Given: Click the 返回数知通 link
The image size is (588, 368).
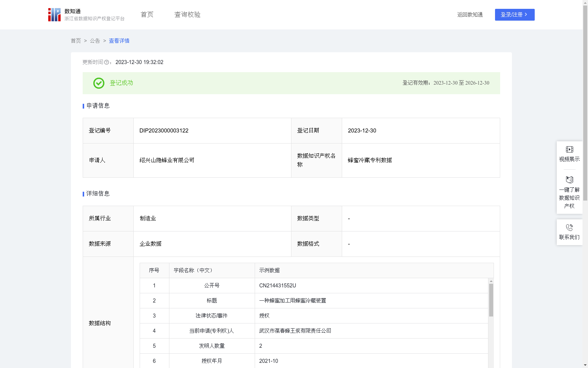Looking at the screenshot, I should pyautogui.click(x=470, y=15).
